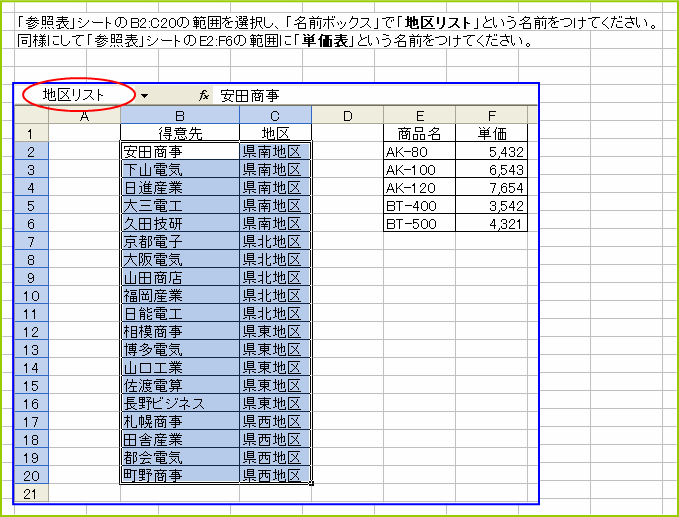Open the Name Box dropdown arrow
This screenshot has width=679, height=517.
tap(144, 96)
